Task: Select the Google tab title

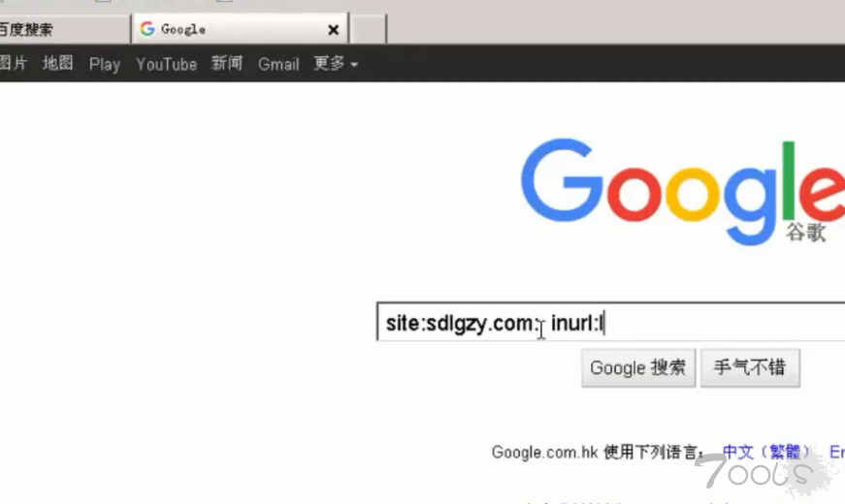Action: click(x=183, y=29)
